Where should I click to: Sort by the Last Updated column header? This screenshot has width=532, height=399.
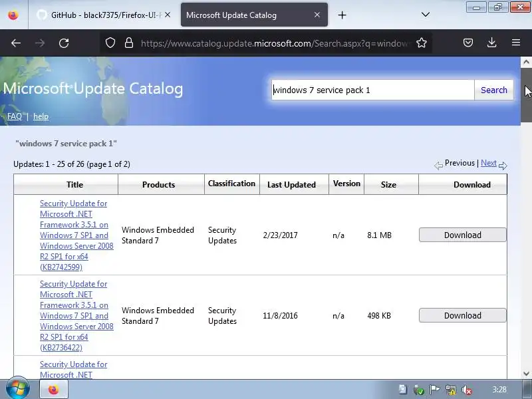tap(291, 185)
